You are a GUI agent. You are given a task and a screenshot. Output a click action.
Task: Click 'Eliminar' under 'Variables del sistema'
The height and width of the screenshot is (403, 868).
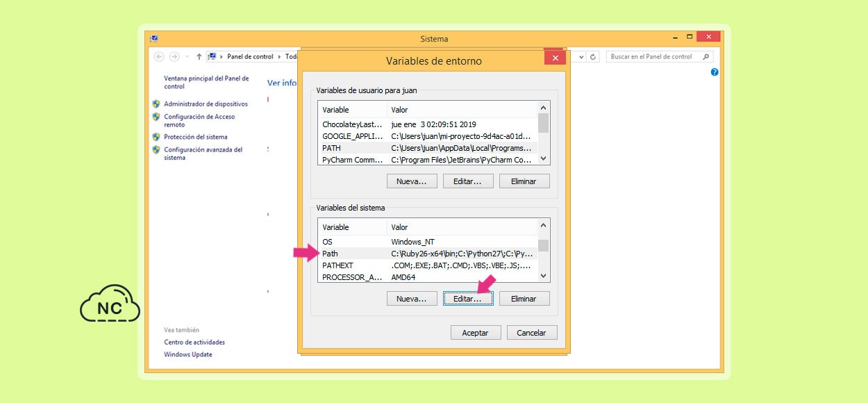click(524, 298)
